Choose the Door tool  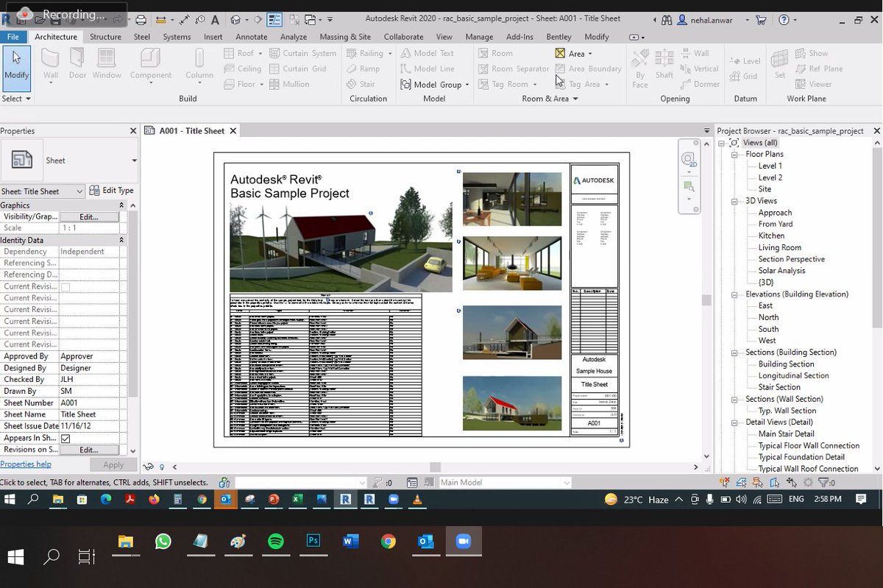click(77, 63)
